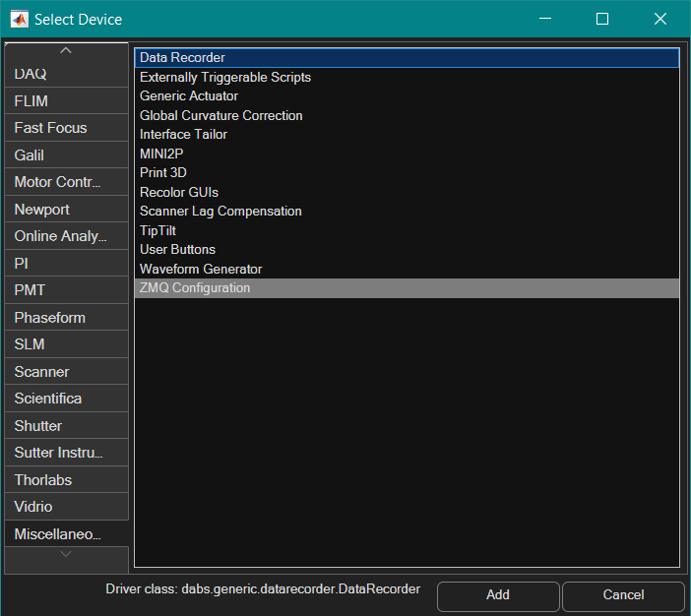Open the Motor Contr... category

click(x=67, y=182)
